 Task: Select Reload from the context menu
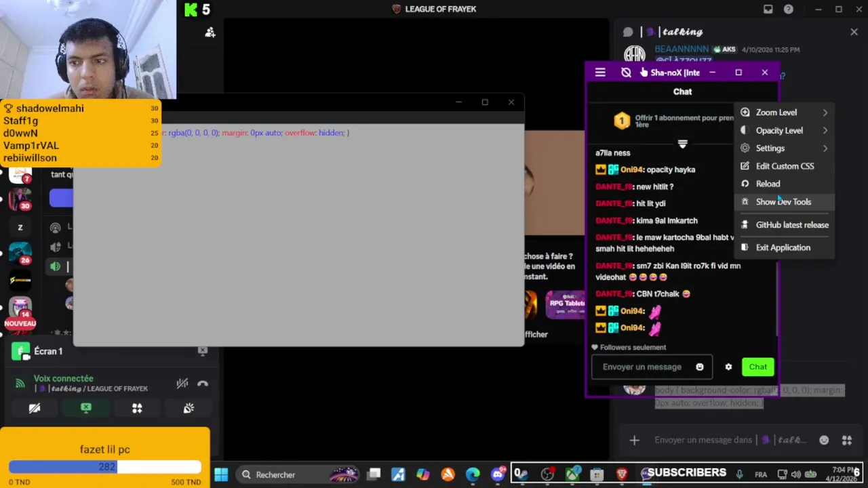[x=785, y=184]
